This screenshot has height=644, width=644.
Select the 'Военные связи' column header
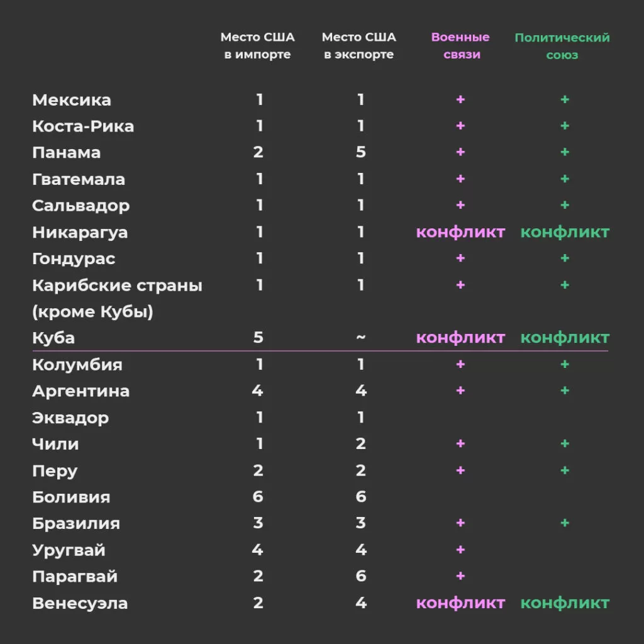point(460,46)
